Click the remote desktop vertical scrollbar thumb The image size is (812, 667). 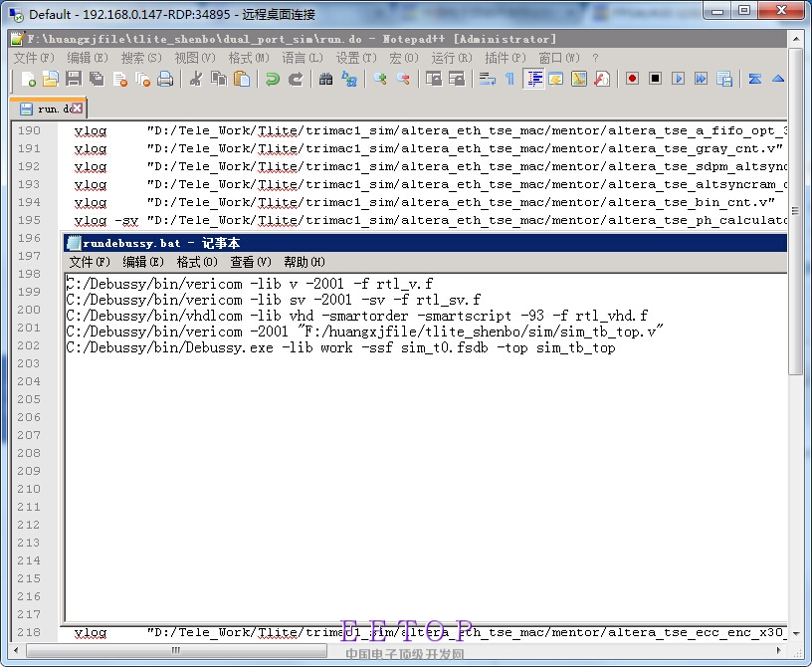(x=795, y=211)
